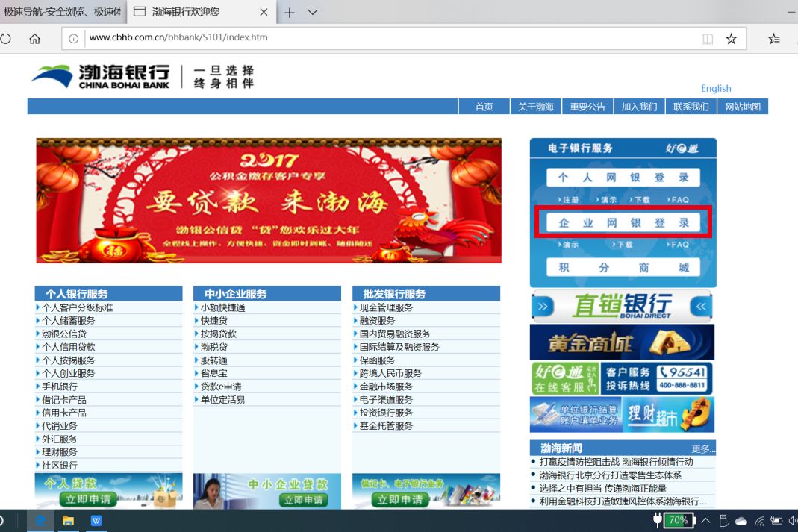Switch to the 极速导航 tab
The height and width of the screenshot is (532, 798).
coord(63,12)
